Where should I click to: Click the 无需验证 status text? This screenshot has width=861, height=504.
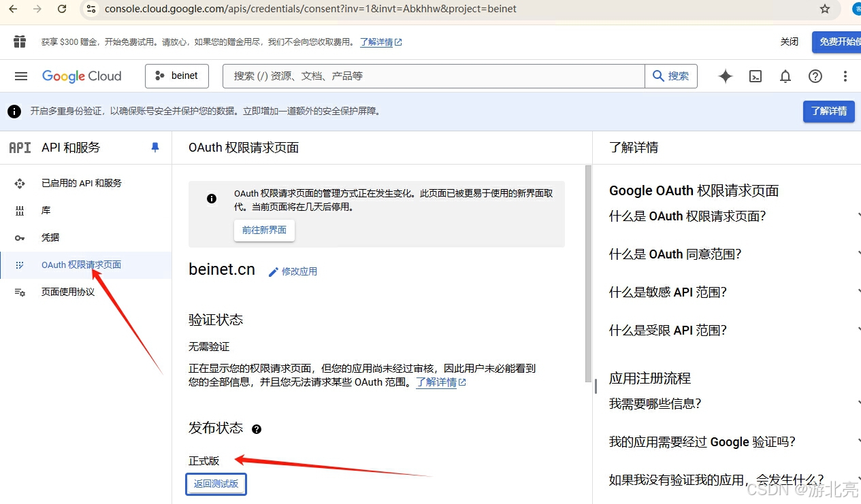[209, 347]
